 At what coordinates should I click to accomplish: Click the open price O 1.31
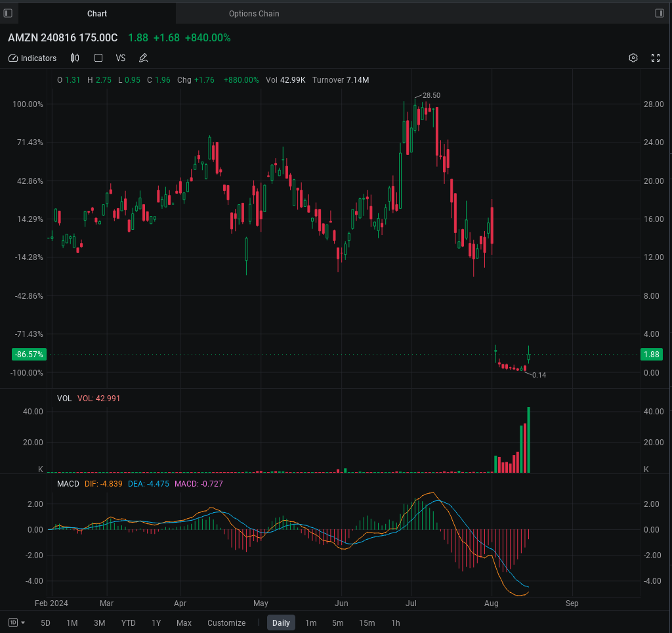(68, 79)
